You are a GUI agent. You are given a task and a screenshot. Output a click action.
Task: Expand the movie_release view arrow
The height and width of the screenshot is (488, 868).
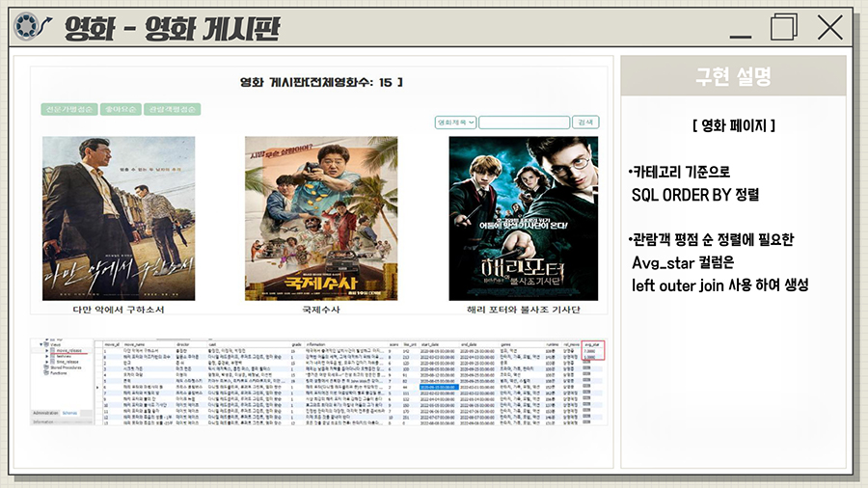pyautogui.click(x=47, y=351)
